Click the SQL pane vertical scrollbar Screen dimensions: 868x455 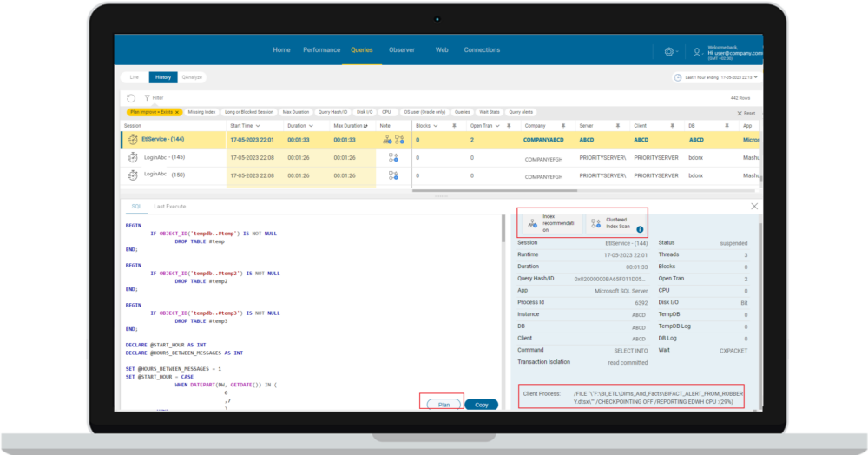point(503,228)
